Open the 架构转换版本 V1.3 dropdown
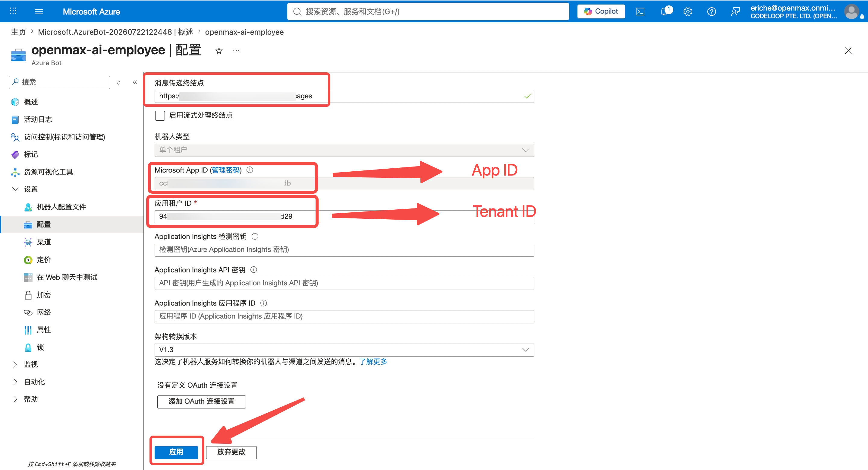This screenshot has width=868, height=470. click(x=344, y=350)
